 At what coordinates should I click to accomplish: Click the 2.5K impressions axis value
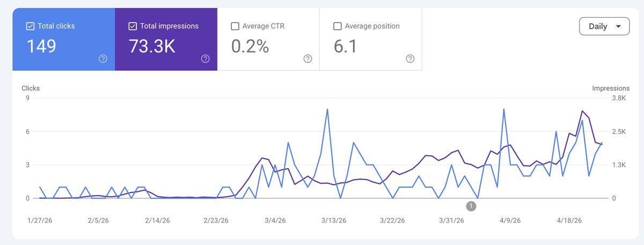click(x=619, y=131)
